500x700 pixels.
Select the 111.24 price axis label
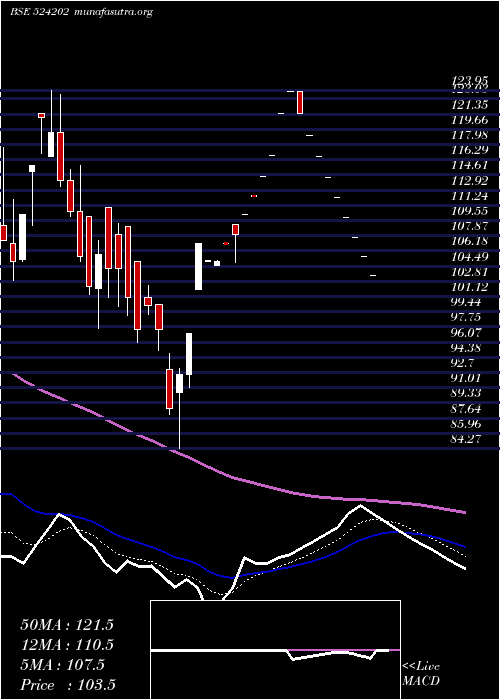470,196
